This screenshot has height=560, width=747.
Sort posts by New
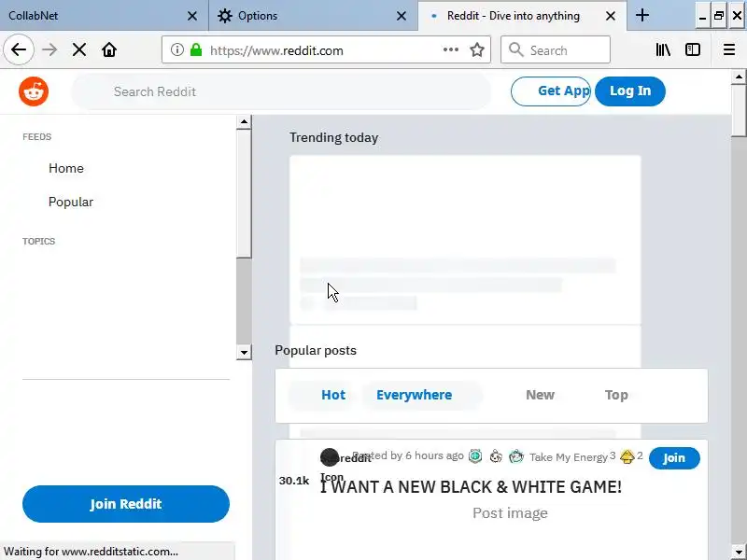click(540, 395)
